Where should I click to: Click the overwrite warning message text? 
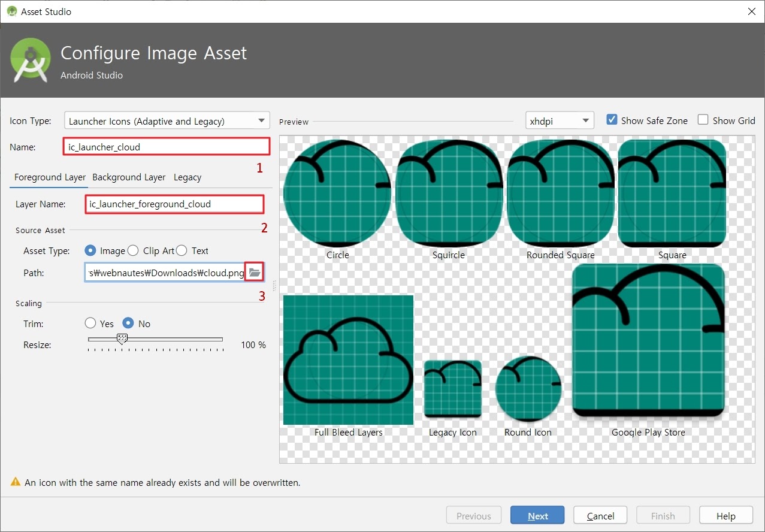click(x=162, y=482)
